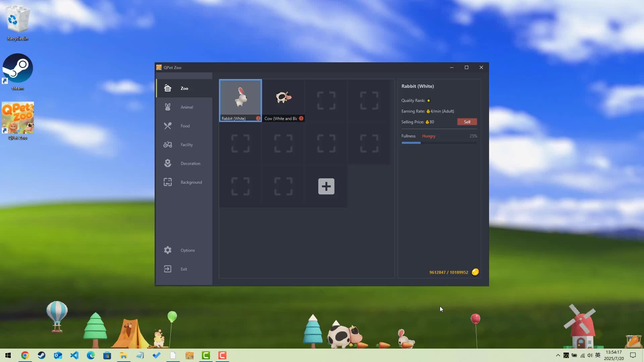
Task: Open the Background image icon section
Action: [168, 182]
